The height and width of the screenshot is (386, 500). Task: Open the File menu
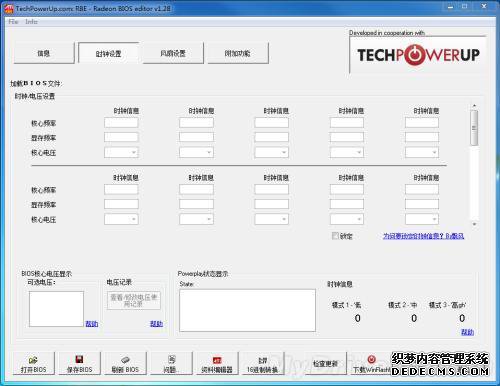pos(13,22)
